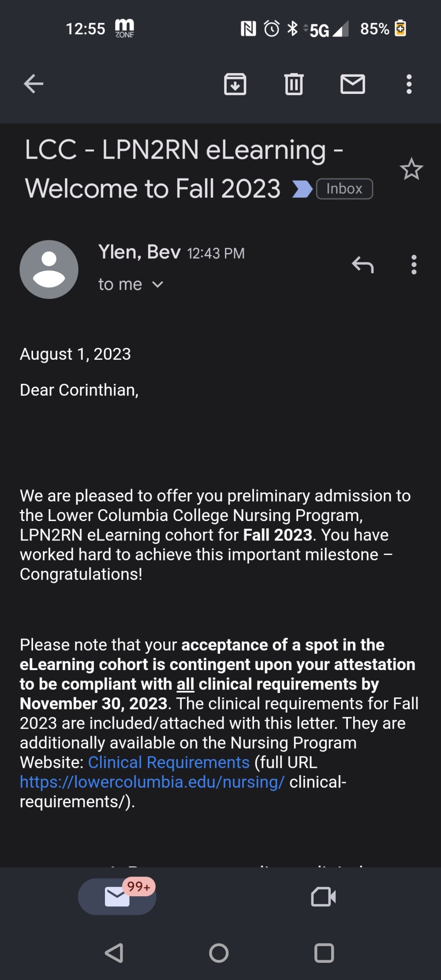Click the Inbox label chip

tap(344, 189)
